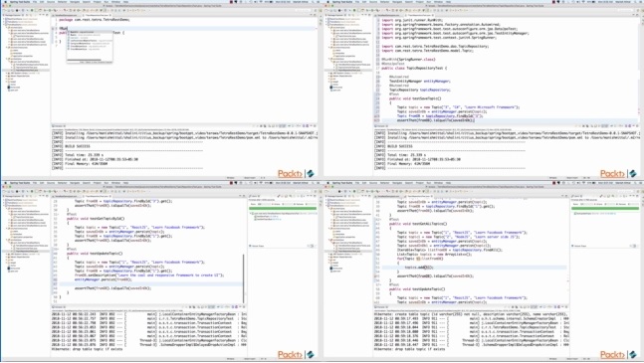Click the Iterable listFromDB findAll code line
Image resolution: width=644 pixels, height=363 pixels.
click(449, 251)
